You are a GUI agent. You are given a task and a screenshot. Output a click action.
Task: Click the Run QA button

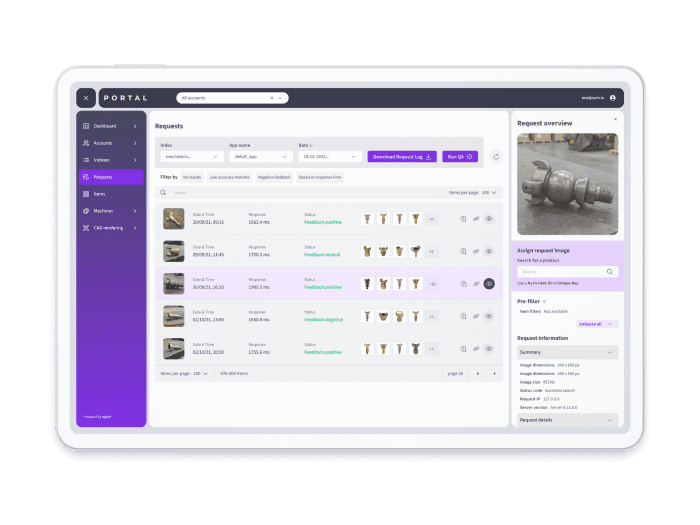(460, 157)
